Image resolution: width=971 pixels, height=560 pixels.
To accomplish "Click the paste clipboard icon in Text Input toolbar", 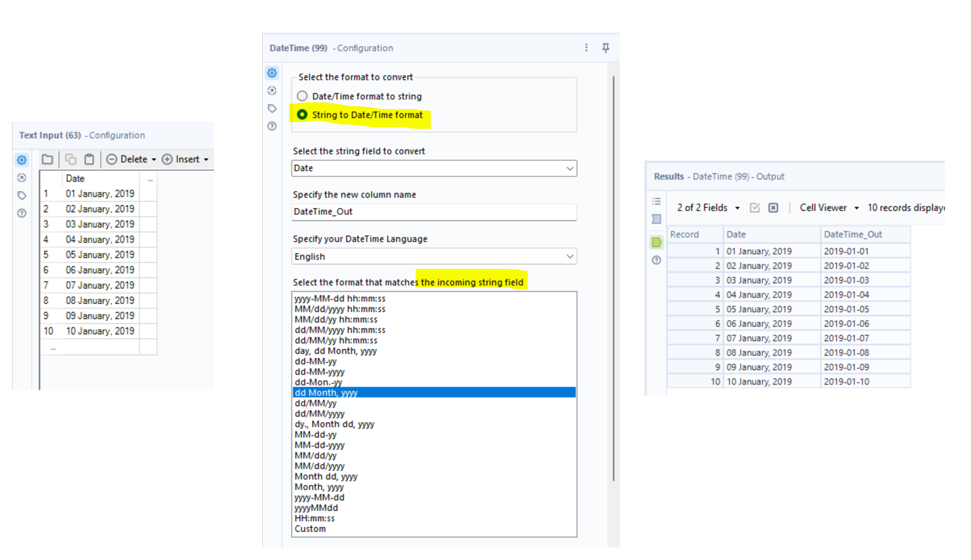I will pyautogui.click(x=89, y=159).
